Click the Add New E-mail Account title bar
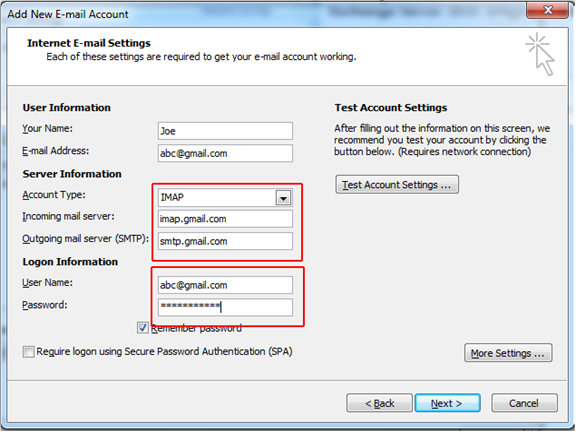The height and width of the screenshot is (433, 577). (258, 14)
